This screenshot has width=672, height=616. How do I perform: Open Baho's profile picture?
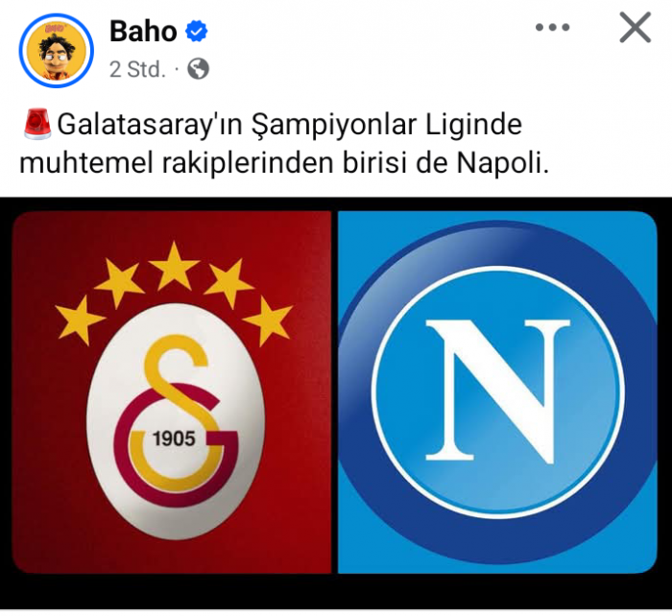(56, 51)
